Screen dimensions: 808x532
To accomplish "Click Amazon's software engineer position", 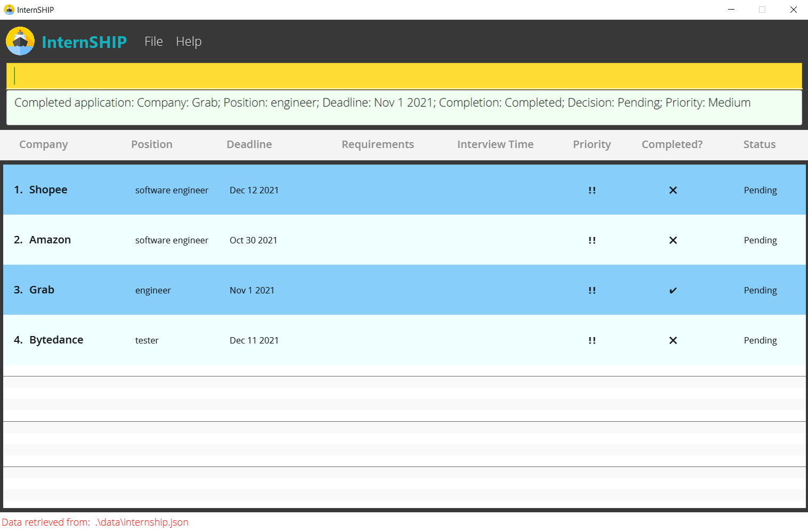I will coord(172,240).
